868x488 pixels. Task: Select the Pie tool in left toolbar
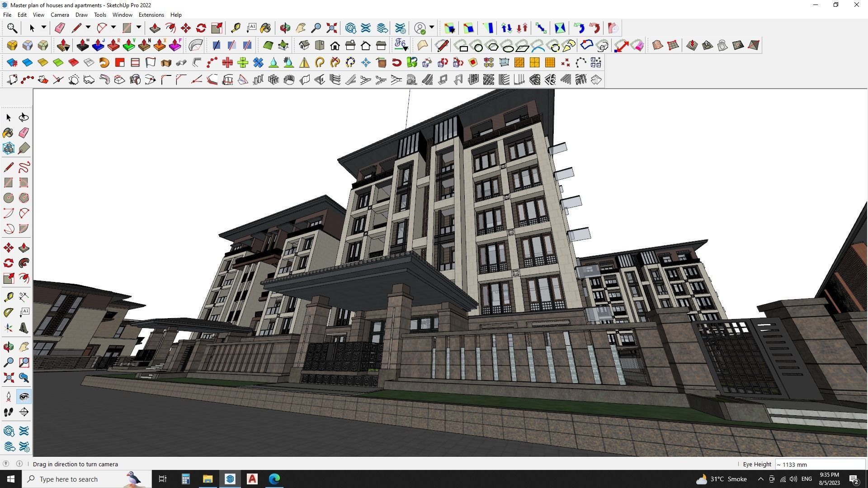(x=24, y=229)
